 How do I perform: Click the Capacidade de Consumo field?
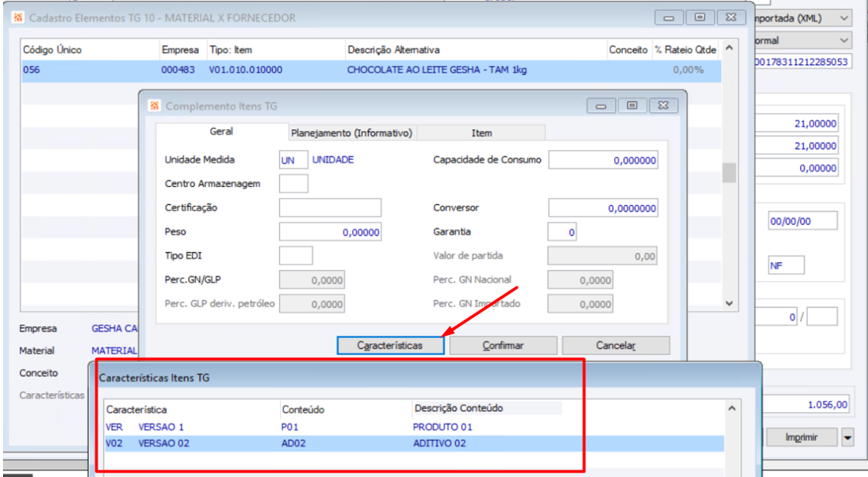pyautogui.click(x=603, y=160)
